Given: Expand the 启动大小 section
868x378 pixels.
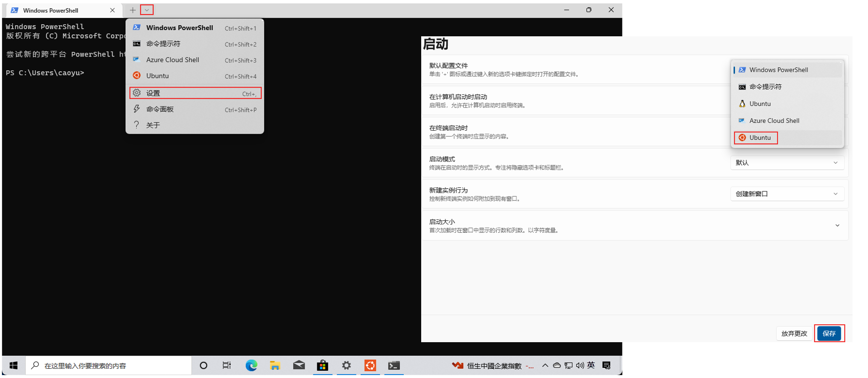Looking at the screenshot, I should coord(635,226).
